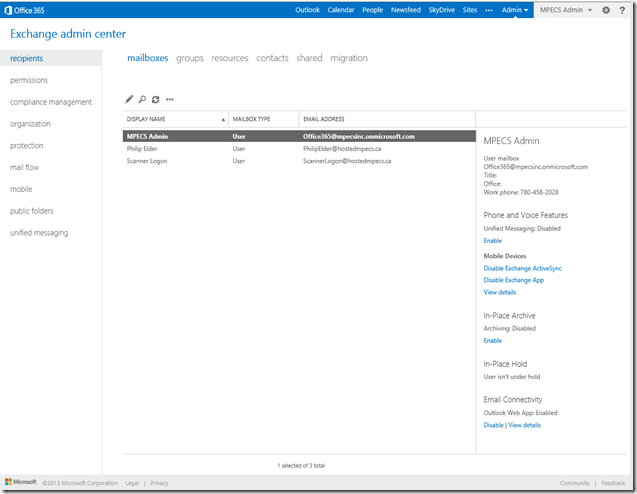Open the top navigation ellipsis menu

489,10
